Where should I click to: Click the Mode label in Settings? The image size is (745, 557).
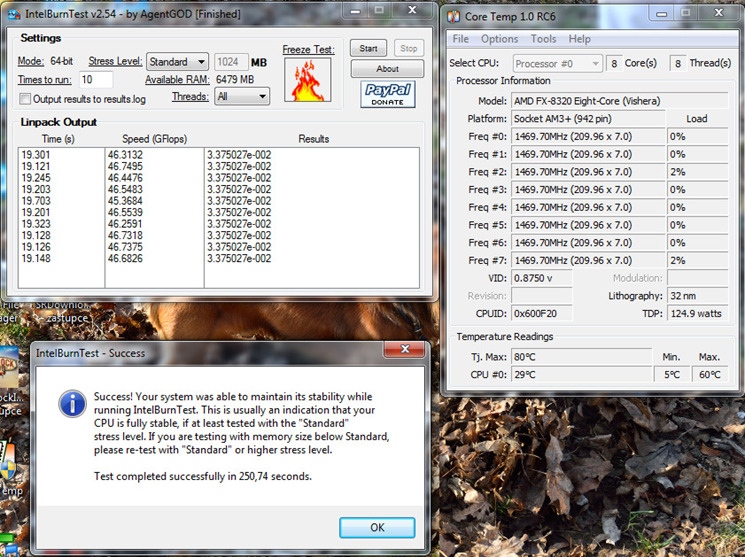click(30, 61)
